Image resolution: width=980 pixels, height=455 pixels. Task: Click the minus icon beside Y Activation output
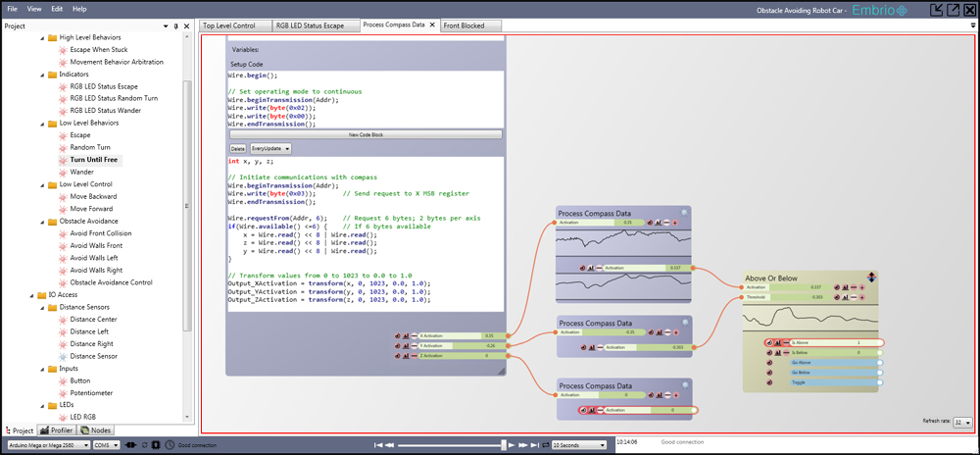(414, 345)
